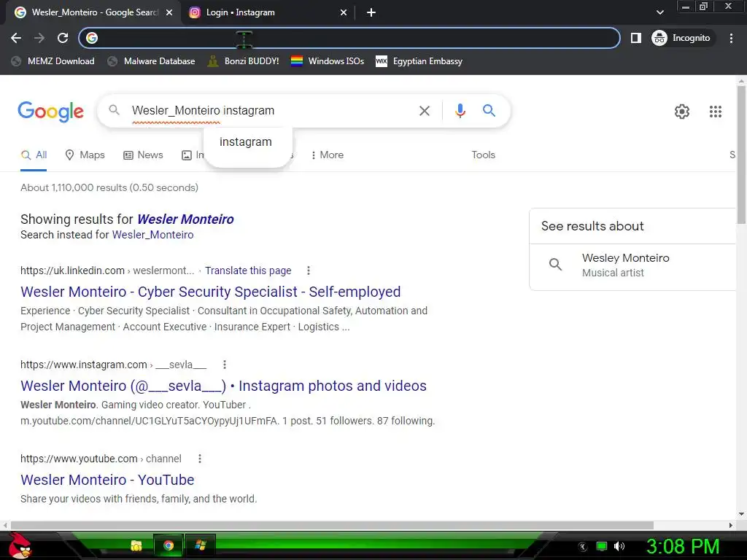The height and width of the screenshot is (560, 747).
Task: Submit search with the blue magnifier
Action: point(489,111)
